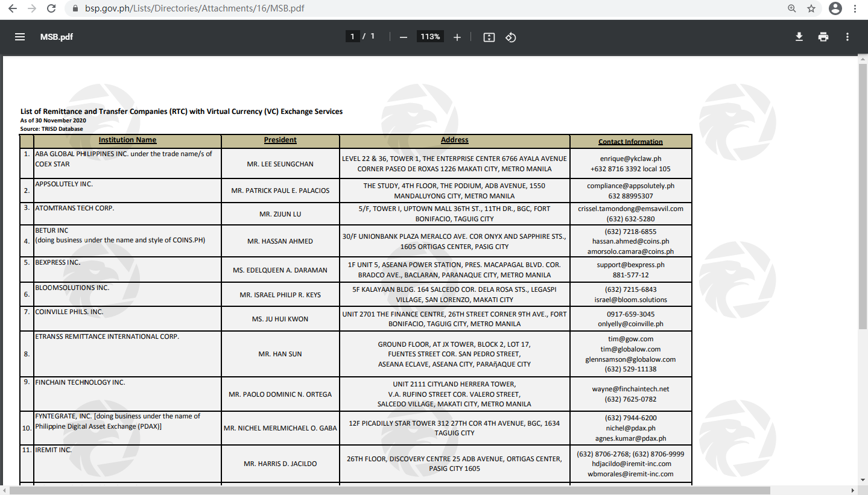Click president MR. HAN SUN
868x495 pixels.
(280, 354)
